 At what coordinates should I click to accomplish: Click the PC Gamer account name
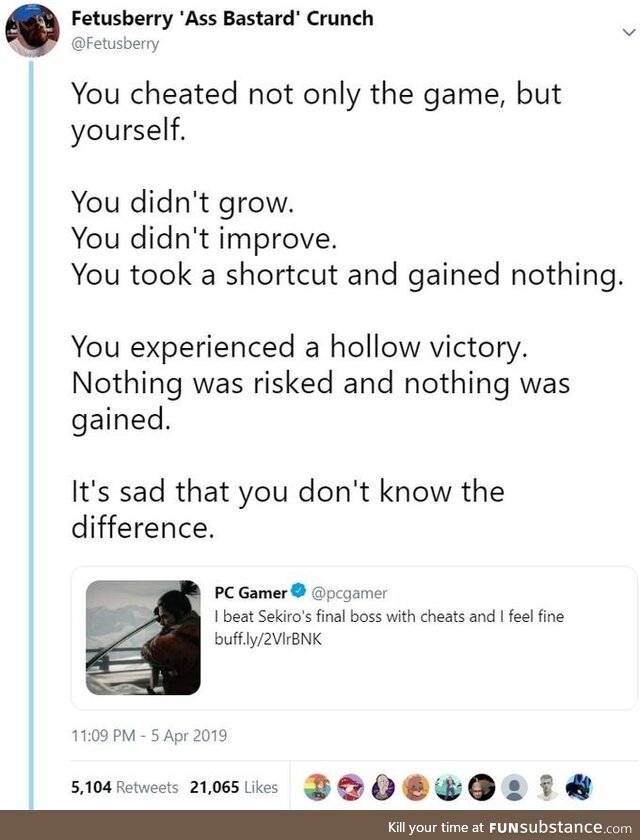point(250,593)
